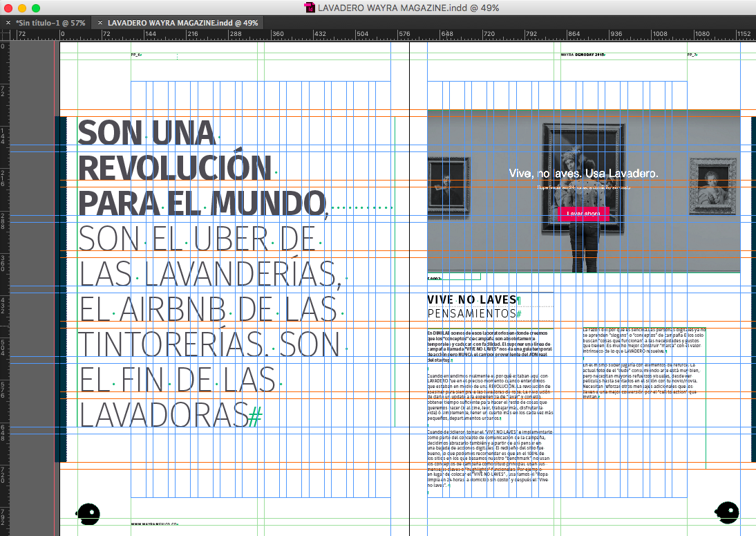Click the 'Vive, no laves. Usa Lavadero.' image text

tap(583, 173)
